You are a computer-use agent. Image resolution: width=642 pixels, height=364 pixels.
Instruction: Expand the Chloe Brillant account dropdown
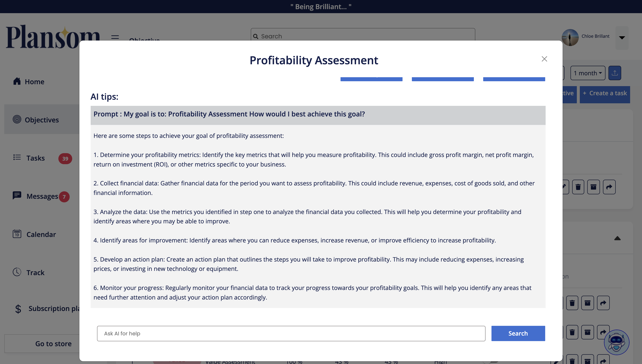622,38
